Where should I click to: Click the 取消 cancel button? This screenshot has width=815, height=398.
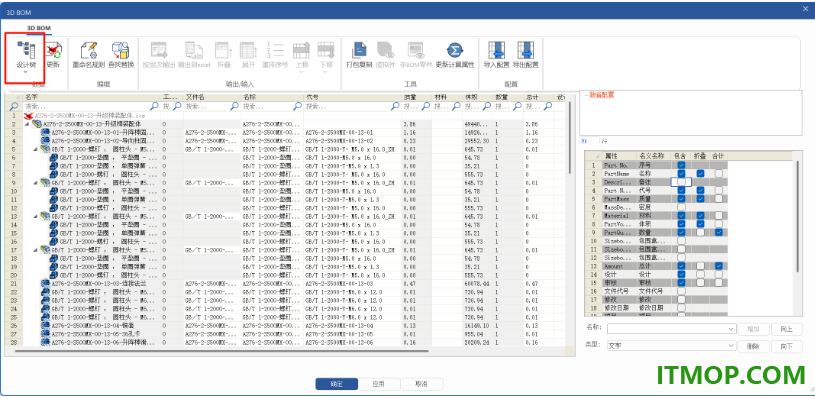[x=422, y=384]
